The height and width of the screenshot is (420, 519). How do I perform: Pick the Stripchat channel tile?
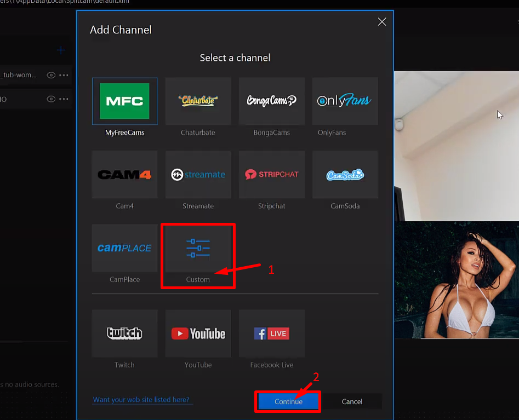click(x=271, y=175)
